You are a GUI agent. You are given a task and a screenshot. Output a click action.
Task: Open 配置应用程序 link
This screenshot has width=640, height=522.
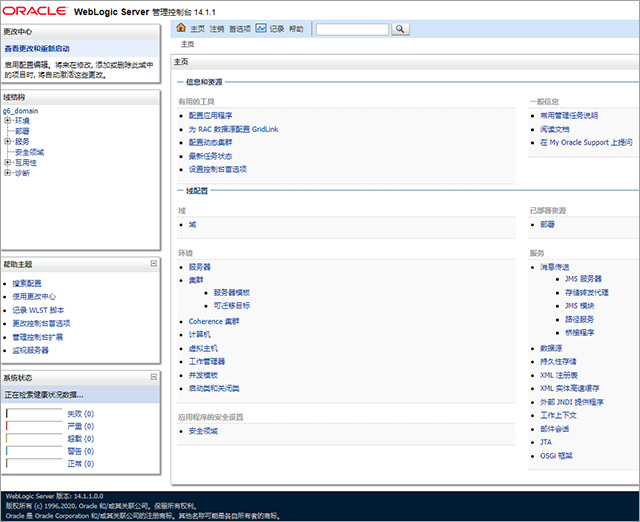210,116
